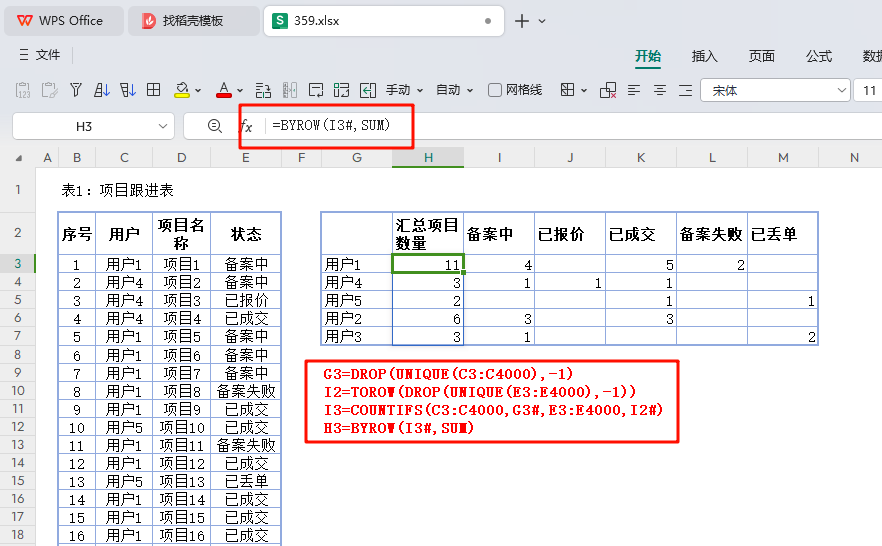Sort descending with the Z-A icon
Screen dimensions: 882x546
click(128, 90)
